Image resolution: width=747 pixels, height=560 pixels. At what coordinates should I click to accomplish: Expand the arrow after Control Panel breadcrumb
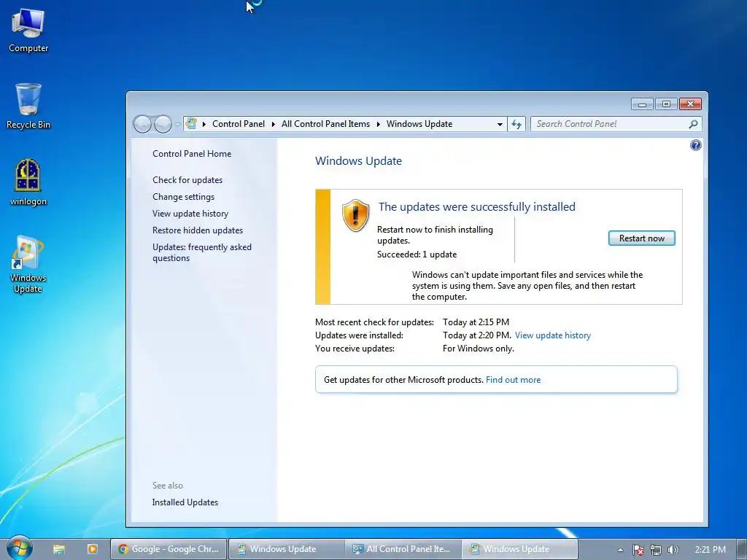pyautogui.click(x=274, y=124)
